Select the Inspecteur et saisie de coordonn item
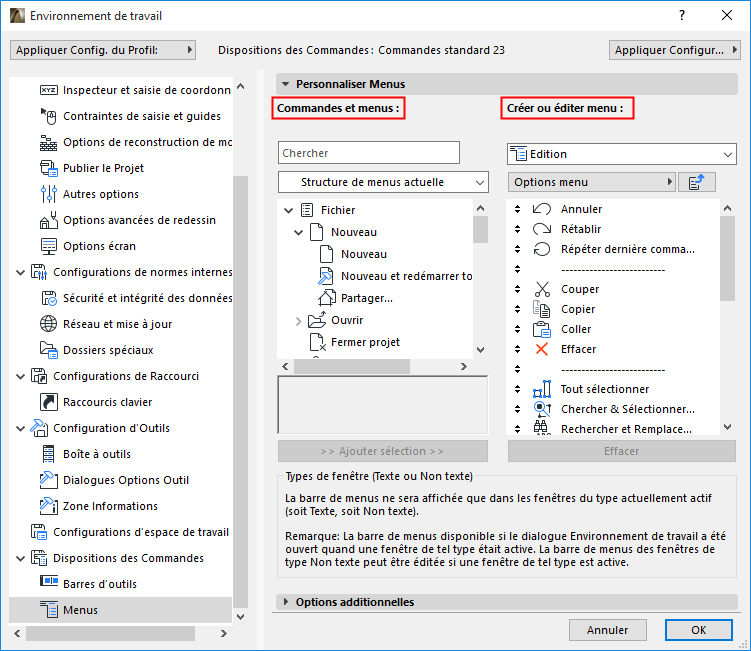The image size is (751, 651). point(135,90)
